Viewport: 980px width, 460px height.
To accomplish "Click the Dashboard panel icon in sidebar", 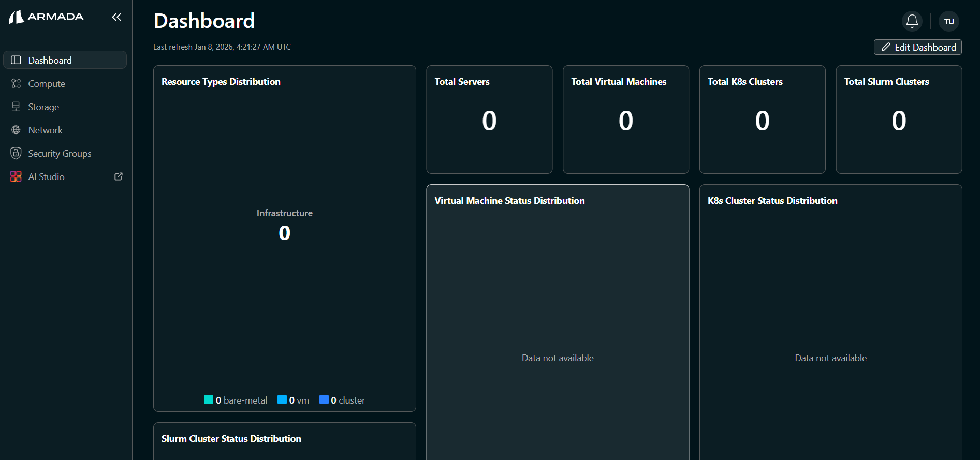I will pos(16,60).
